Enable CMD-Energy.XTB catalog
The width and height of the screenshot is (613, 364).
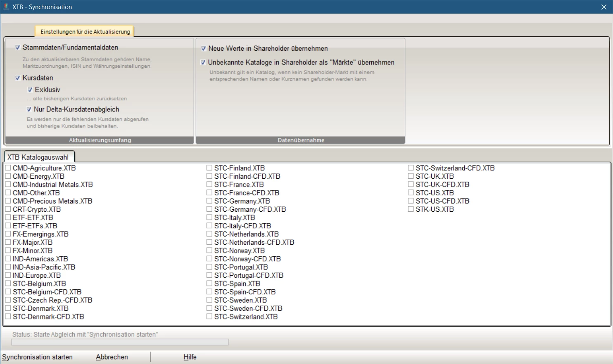click(x=8, y=176)
